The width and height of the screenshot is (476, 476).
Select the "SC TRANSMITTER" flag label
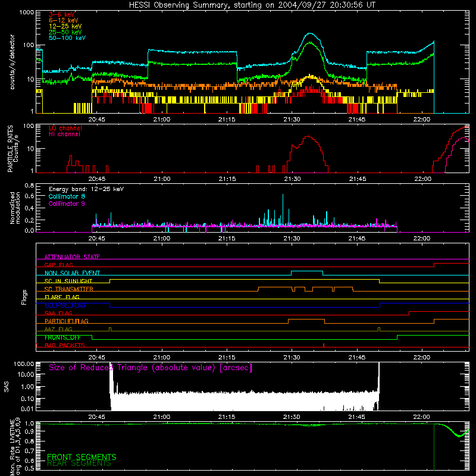[x=69, y=289]
